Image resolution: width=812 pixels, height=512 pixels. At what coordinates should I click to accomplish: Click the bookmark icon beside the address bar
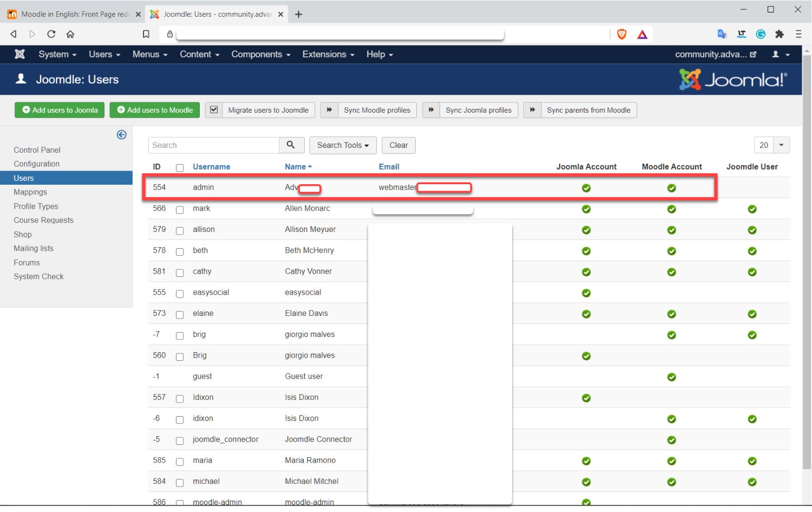(146, 34)
